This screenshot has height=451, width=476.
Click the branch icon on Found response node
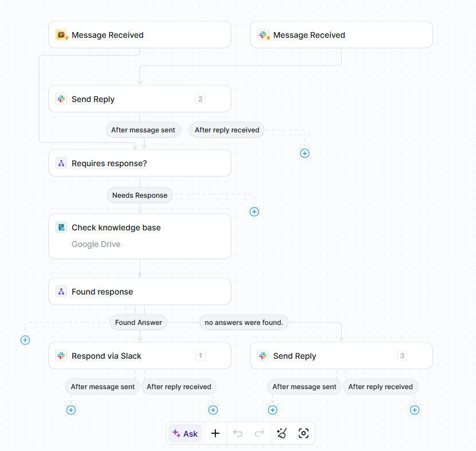61,292
